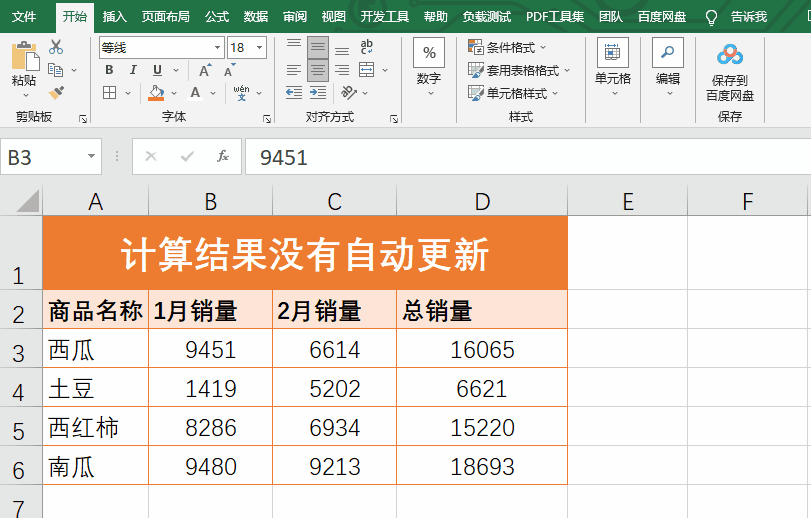This screenshot has height=518, width=811.
Task: Select the 西红柿 cell
Action: point(96,427)
